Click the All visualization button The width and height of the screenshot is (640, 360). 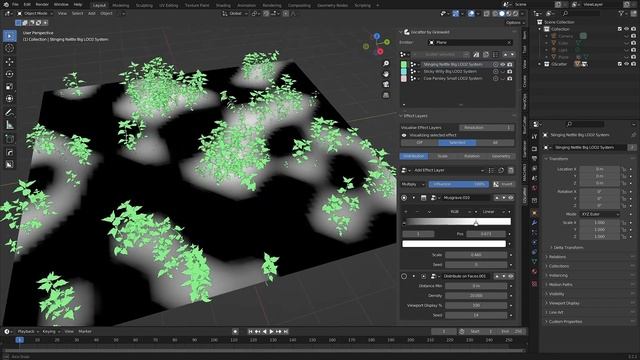pyautogui.click(x=495, y=143)
